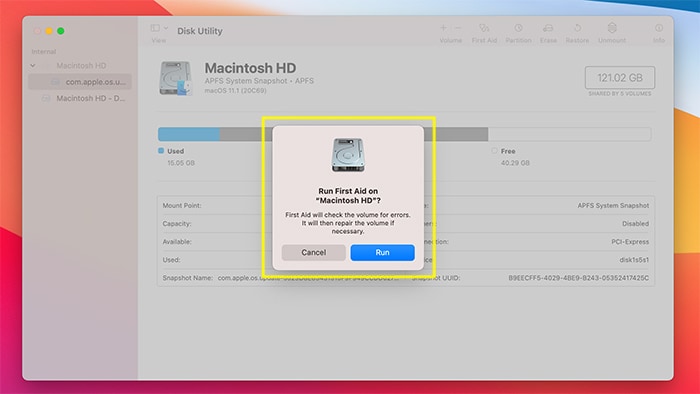Click the blue Used segment of usage bar

189,134
